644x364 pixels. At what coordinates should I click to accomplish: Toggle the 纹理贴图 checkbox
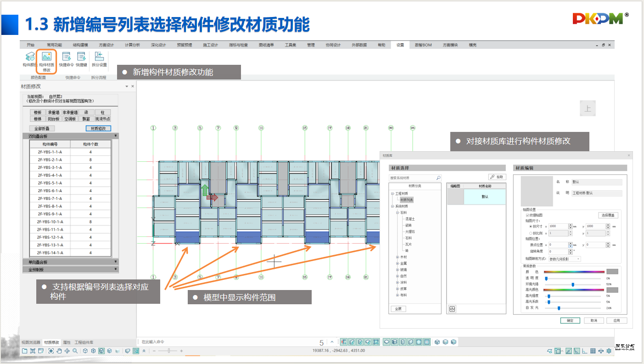click(x=527, y=215)
